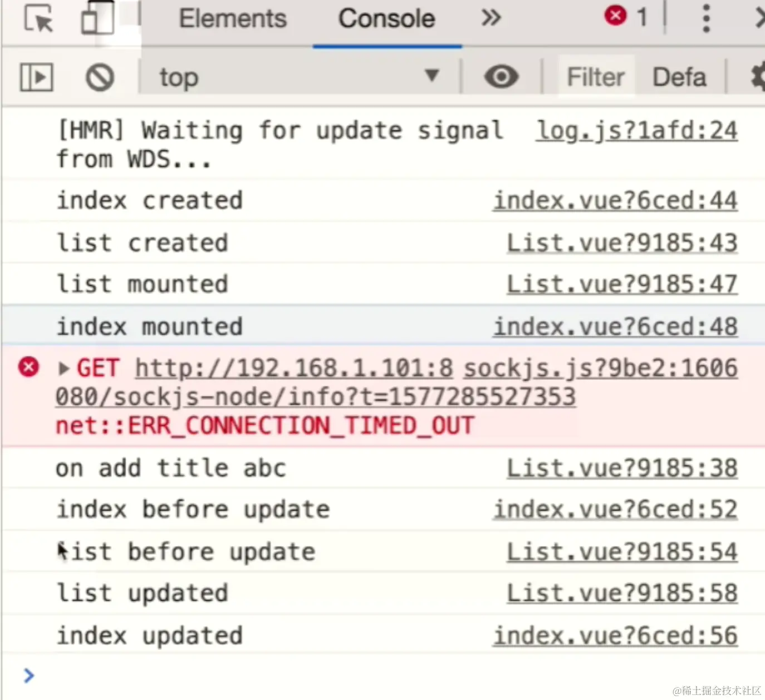Open List.vue?9185:47 source link
765x700 pixels.
[x=622, y=284]
